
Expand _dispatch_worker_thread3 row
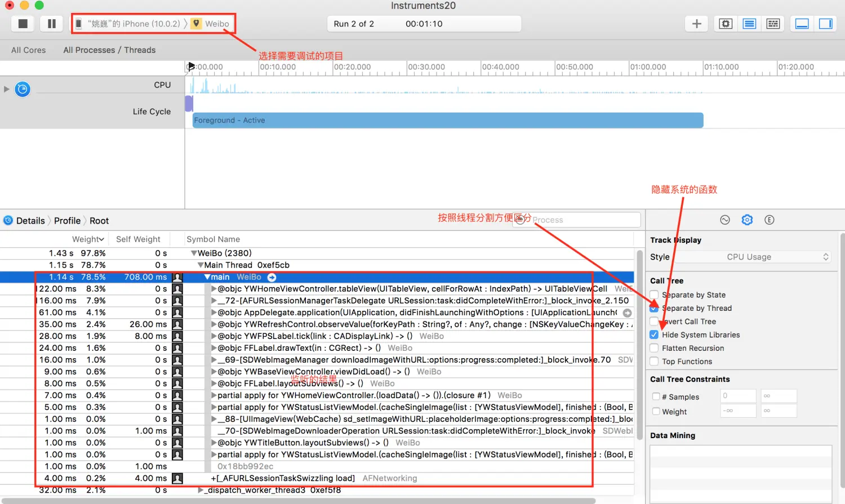click(201, 490)
